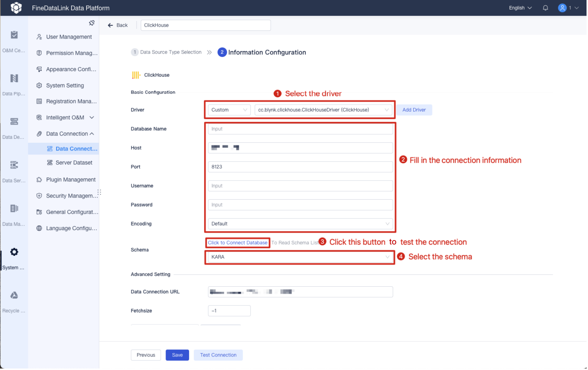588x370 pixels.
Task: Click the FineDataLink logo icon
Action: 16,8
